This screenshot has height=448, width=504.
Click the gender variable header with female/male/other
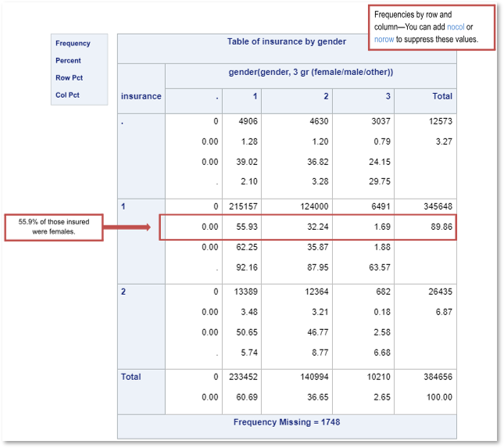pyautogui.click(x=309, y=72)
